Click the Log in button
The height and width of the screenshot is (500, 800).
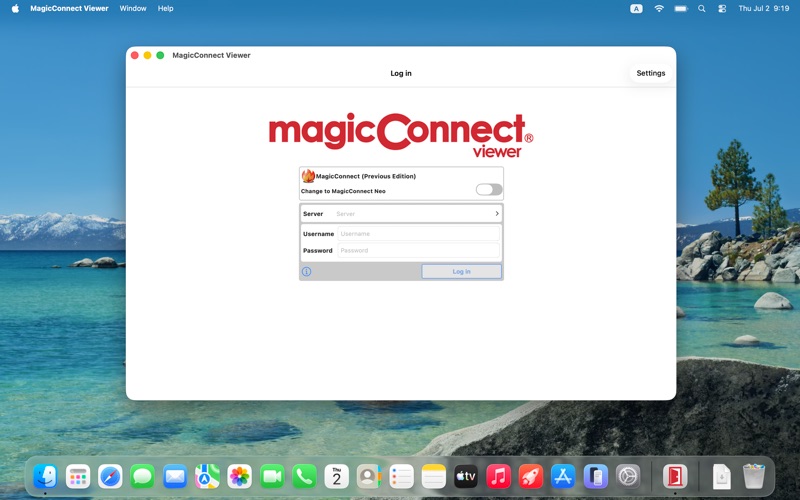[461, 271]
